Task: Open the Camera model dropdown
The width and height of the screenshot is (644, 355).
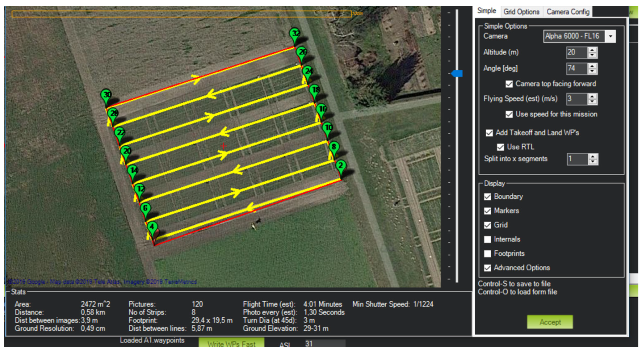Action: pos(610,36)
